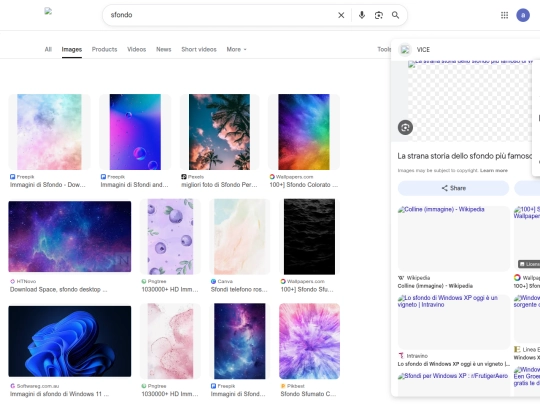The height and width of the screenshot is (405, 540).
Task: Expand the More dropdown
Action: pos(236,50)
